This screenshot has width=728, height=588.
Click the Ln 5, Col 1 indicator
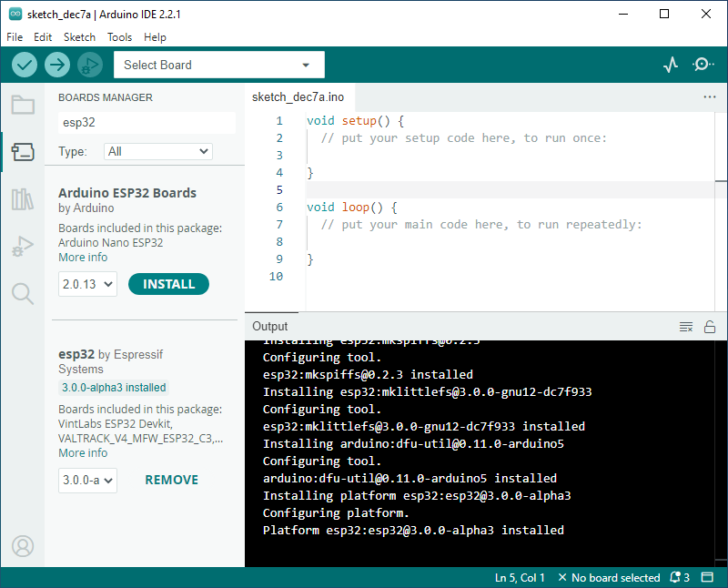[x=520, y=577]
